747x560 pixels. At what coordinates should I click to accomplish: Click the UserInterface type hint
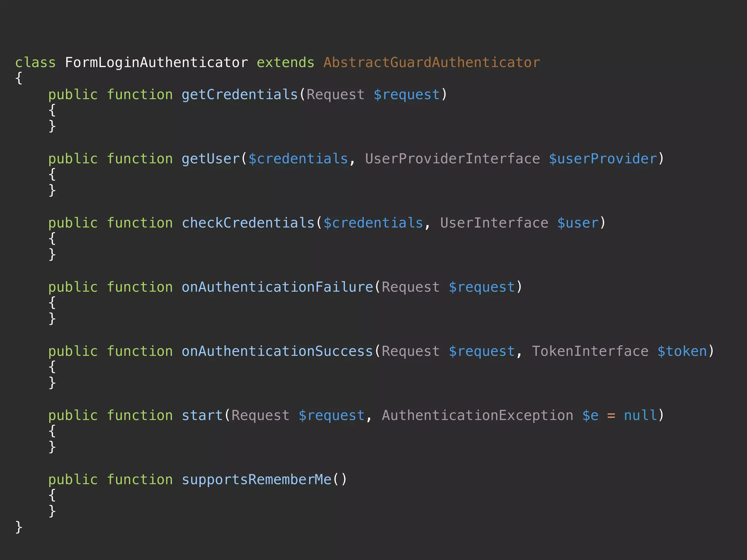494,223
